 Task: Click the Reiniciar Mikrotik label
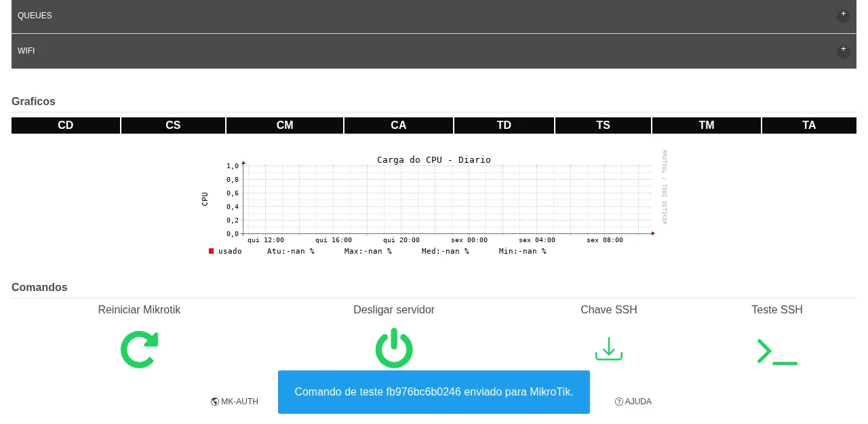tap(139, 310)
